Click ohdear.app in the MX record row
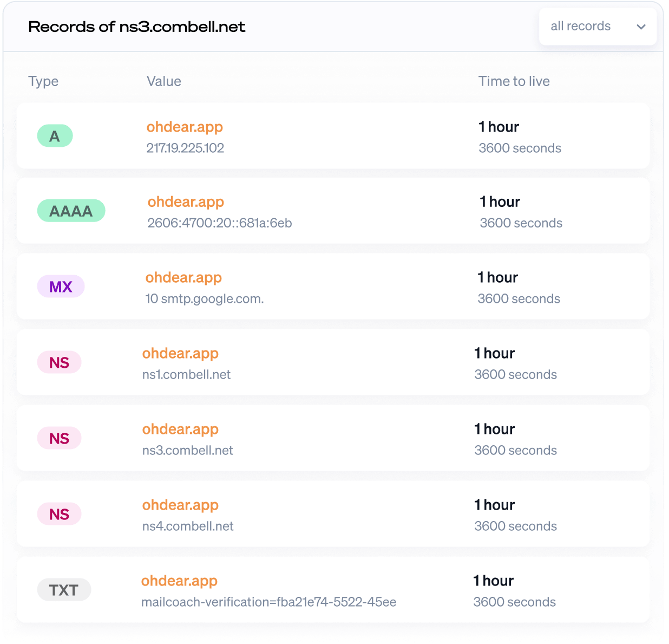The image size is (669, 644). (x=183, y=277)
